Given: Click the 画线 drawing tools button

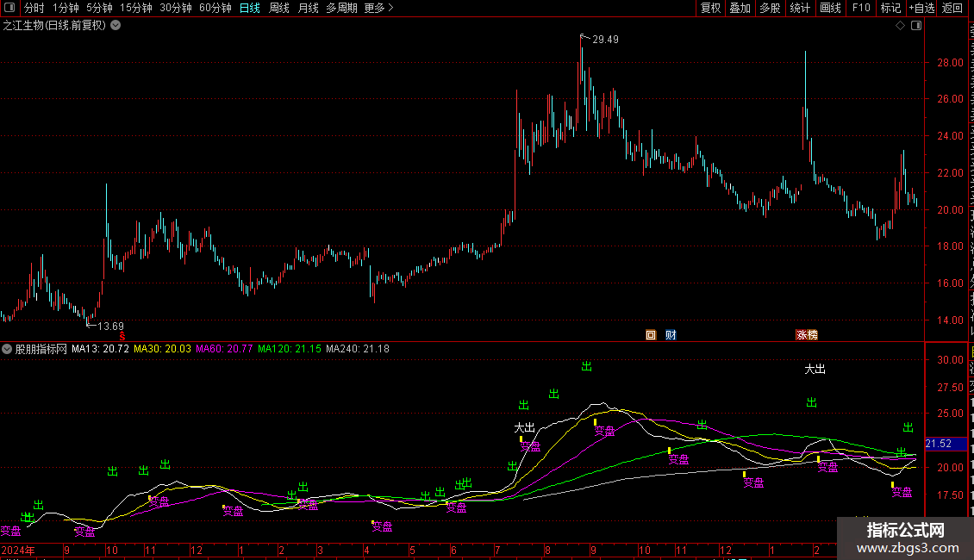Looking at the screenshot, I should click(830, 8).
